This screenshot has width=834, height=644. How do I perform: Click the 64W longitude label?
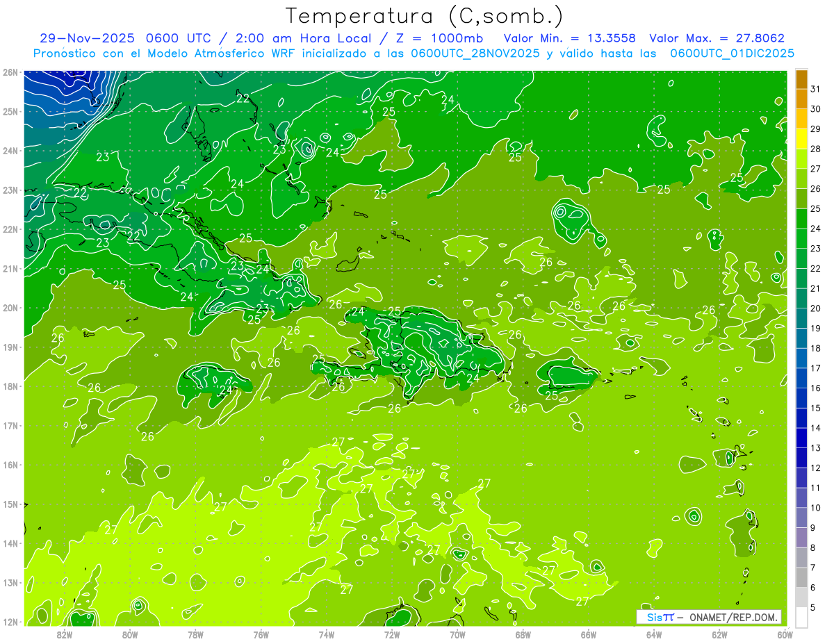(654, 634)
